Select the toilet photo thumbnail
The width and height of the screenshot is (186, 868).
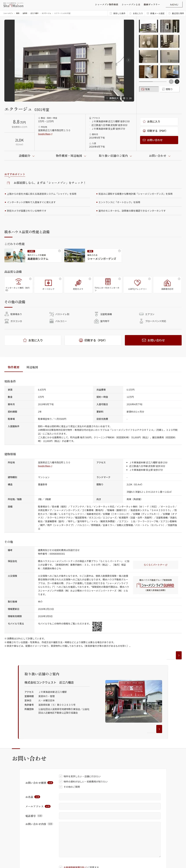(148, 41)
